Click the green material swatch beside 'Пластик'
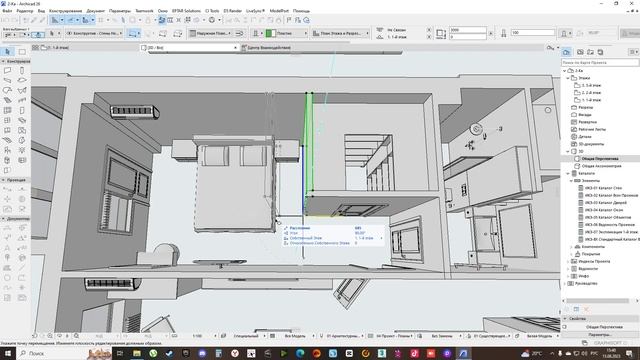Screen dimensions: 640x360 (270, 33)
